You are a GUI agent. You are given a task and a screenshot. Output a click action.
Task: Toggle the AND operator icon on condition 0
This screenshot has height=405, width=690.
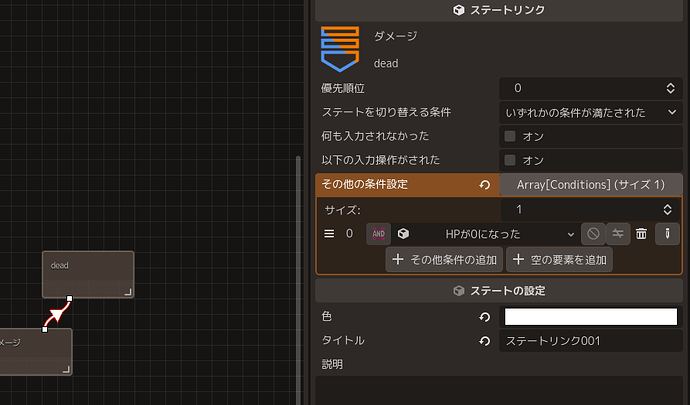click(378, 234)
